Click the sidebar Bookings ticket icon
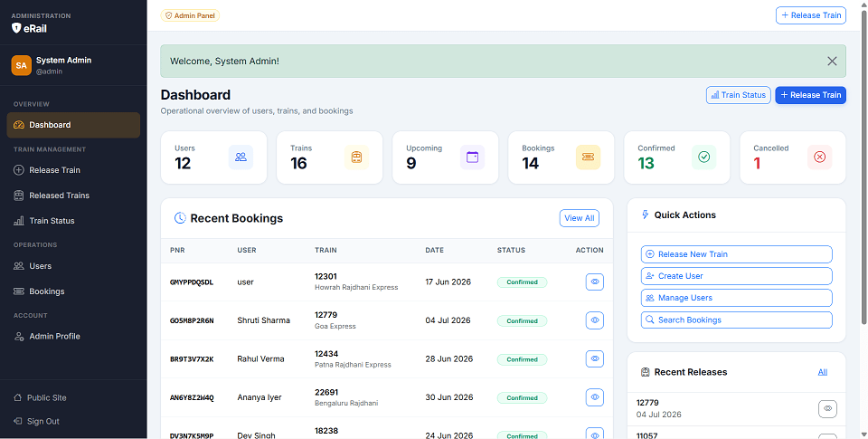 coord(19,291)
